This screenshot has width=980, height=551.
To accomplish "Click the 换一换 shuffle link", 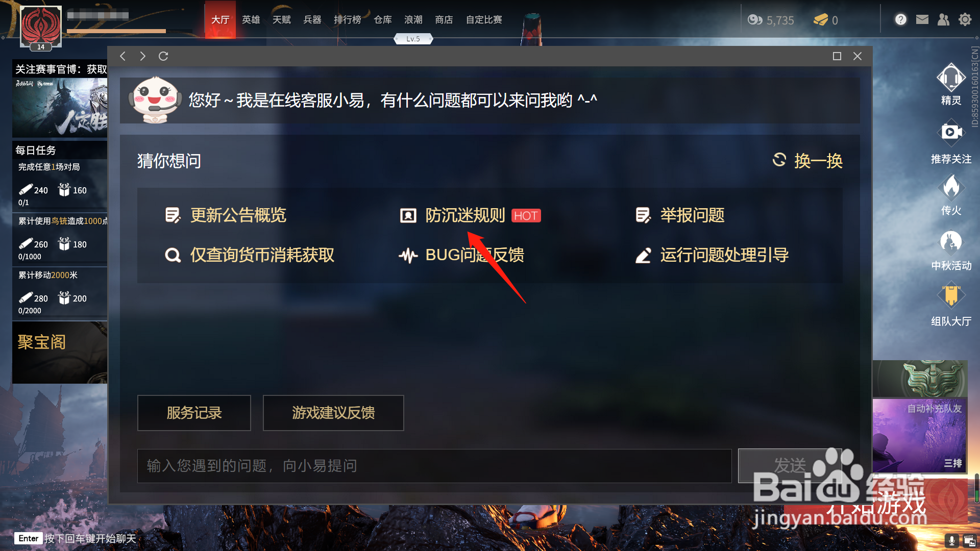I will pos(807,161).
